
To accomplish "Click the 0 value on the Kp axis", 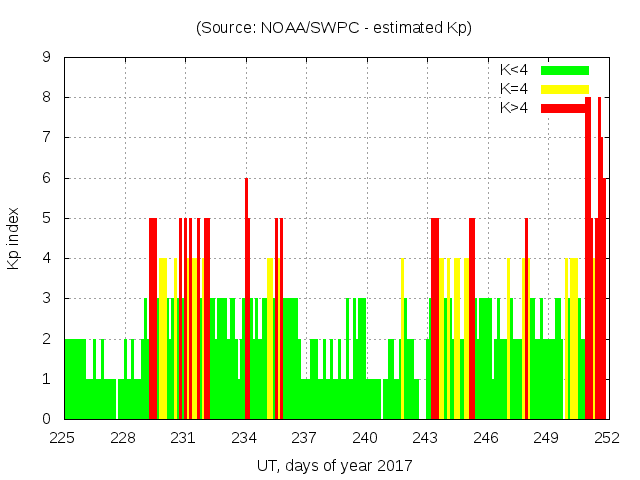I will (x=46, y=419).
